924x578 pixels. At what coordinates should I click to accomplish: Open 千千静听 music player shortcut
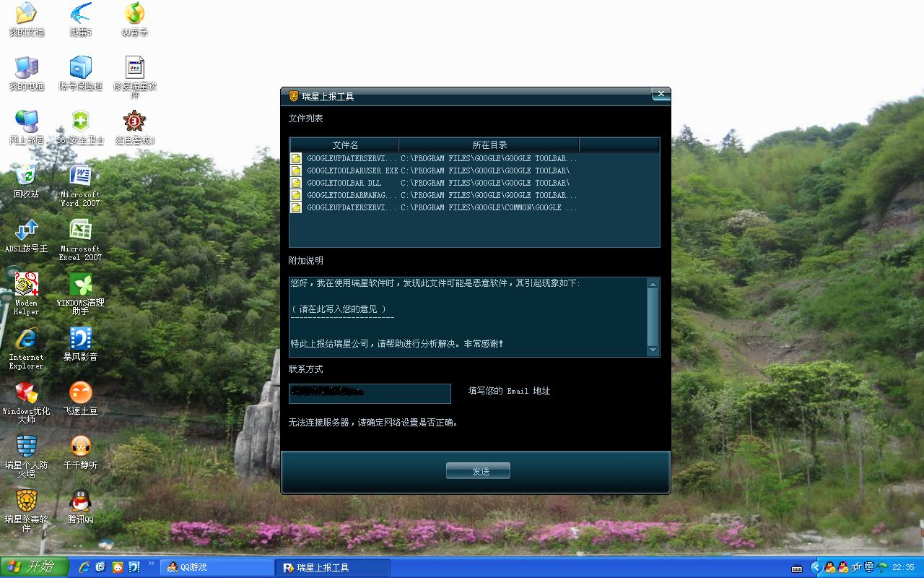click(x=80, y=452)
